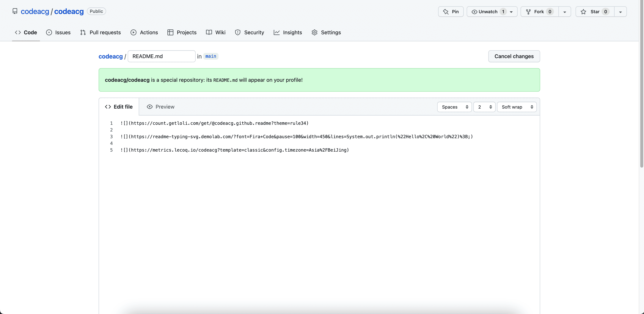Click the Settings gear icon
The height and width of the screenshot is (314, 644).
pyautogui.click(x=315, y=32)
